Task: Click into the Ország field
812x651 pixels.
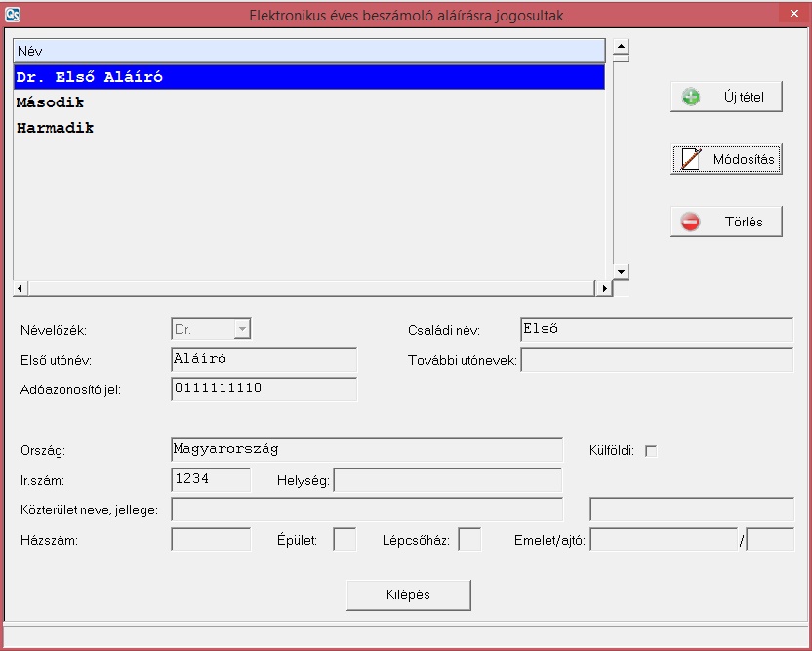Action: tap(366, 450)
